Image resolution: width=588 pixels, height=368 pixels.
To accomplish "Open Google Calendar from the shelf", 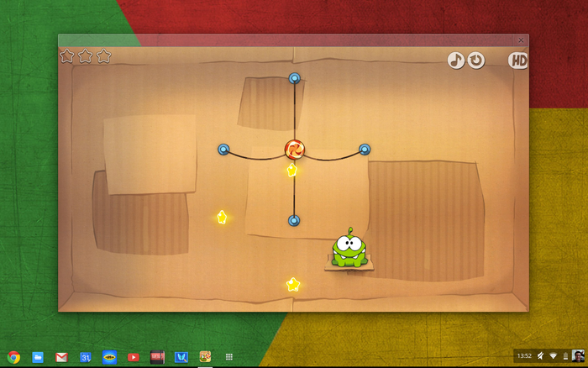I will [x=85, y=356].
